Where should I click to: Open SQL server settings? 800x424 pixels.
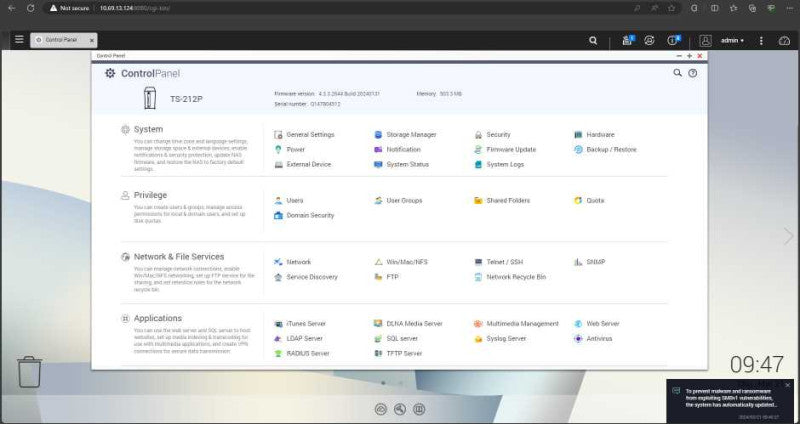pos(396,338)
